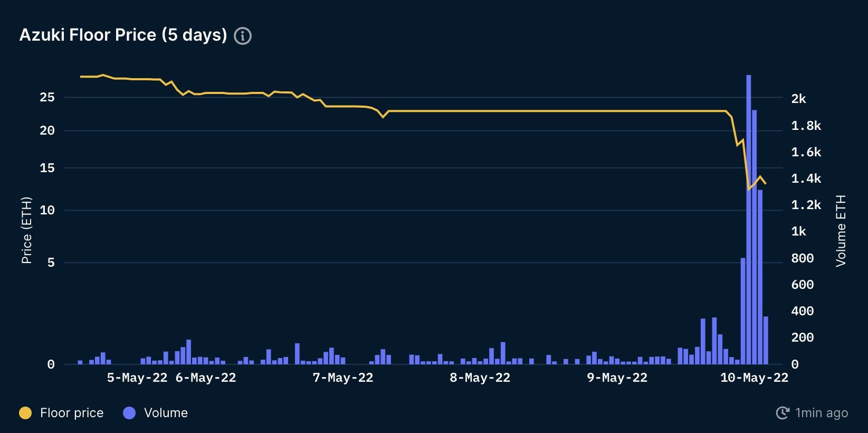Click the '15' price axis tick label
Image resolution: width=868 pixels, height=433 pixels.
pos(47,168)
